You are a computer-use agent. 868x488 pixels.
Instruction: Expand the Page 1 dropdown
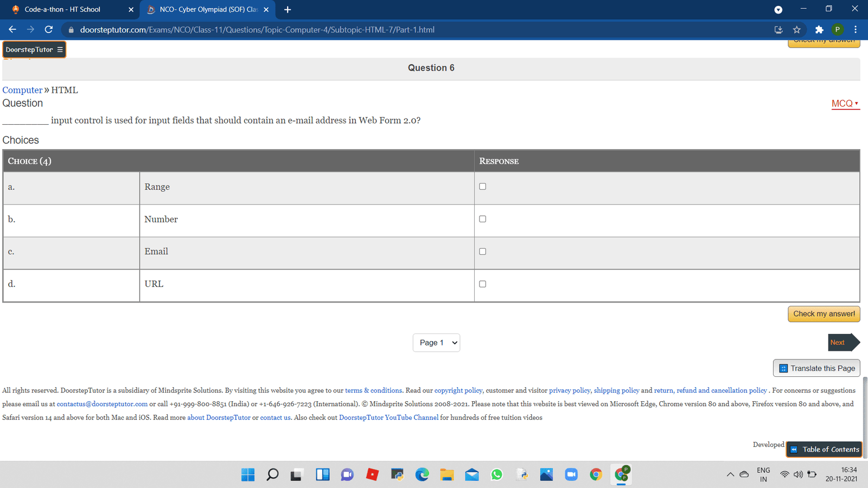(436, 343)
